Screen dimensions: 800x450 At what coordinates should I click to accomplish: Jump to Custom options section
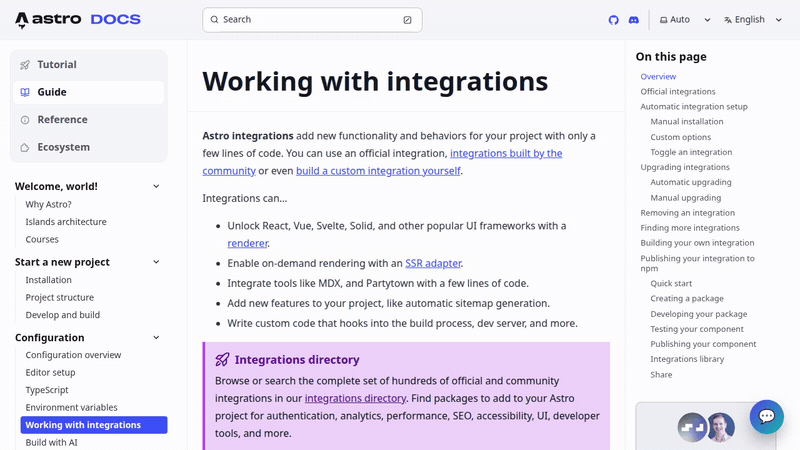(681, 137)
